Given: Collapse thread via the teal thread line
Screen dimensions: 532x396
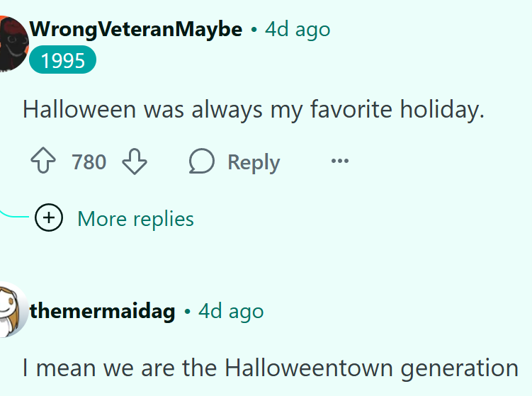Looking at the screenshot, I should point(13,215).
